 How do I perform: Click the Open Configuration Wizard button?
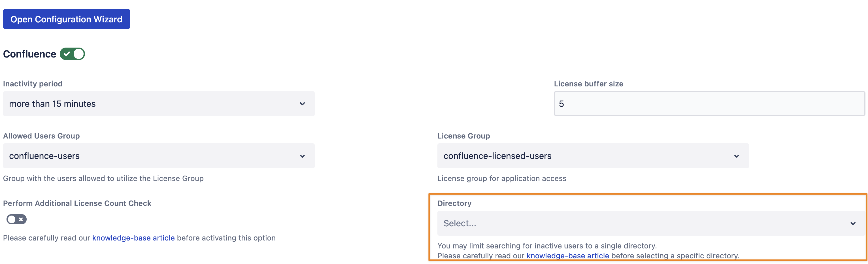click(66, 19)
